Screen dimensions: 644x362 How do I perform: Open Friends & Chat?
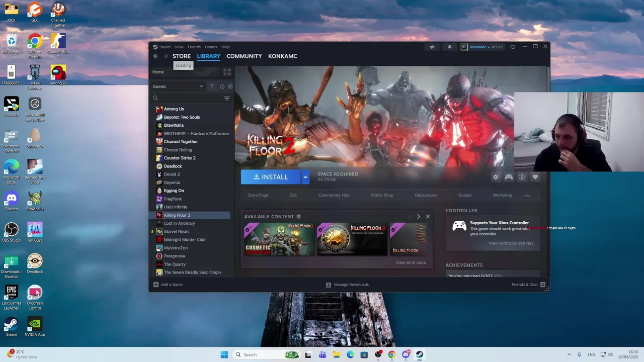pyautogui.click(x=528, y=285)
